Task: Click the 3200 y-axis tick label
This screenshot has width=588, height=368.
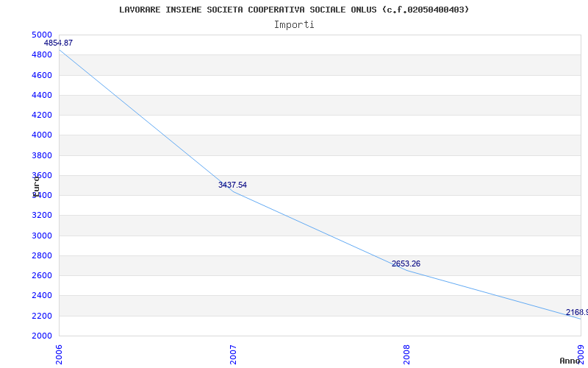Action: coord(42,215)
